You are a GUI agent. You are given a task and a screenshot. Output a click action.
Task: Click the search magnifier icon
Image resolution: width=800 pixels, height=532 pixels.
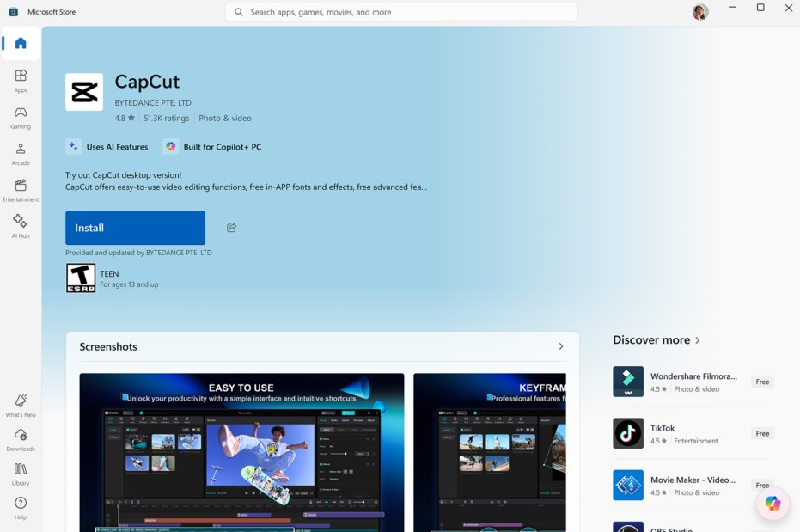tap(238, 12)
